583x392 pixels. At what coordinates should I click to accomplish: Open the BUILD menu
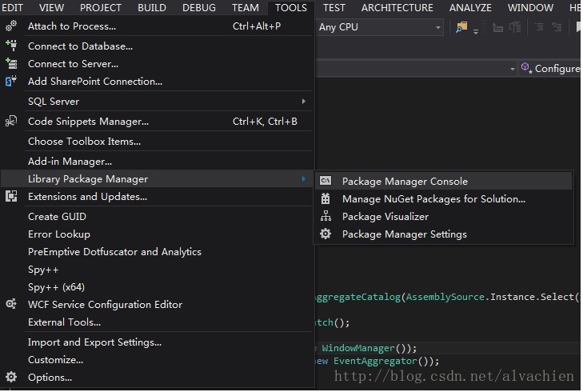[152, 7]
